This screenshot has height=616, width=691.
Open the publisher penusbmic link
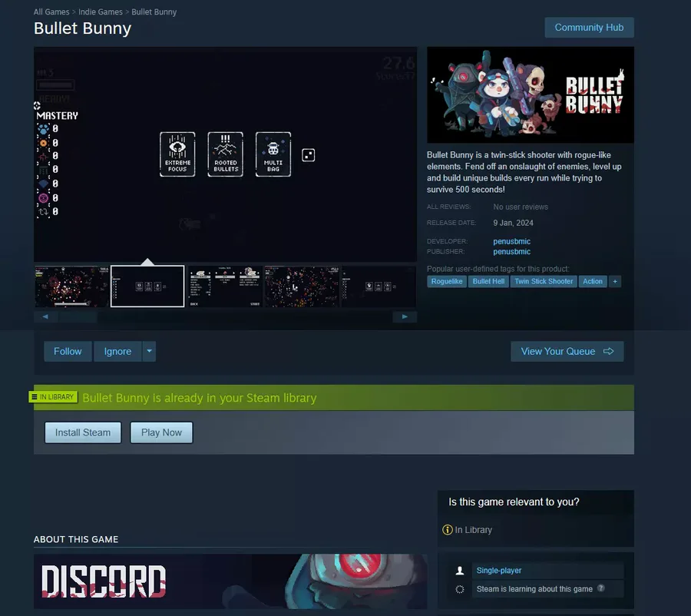pyautogui.click(x=511, y=251)
